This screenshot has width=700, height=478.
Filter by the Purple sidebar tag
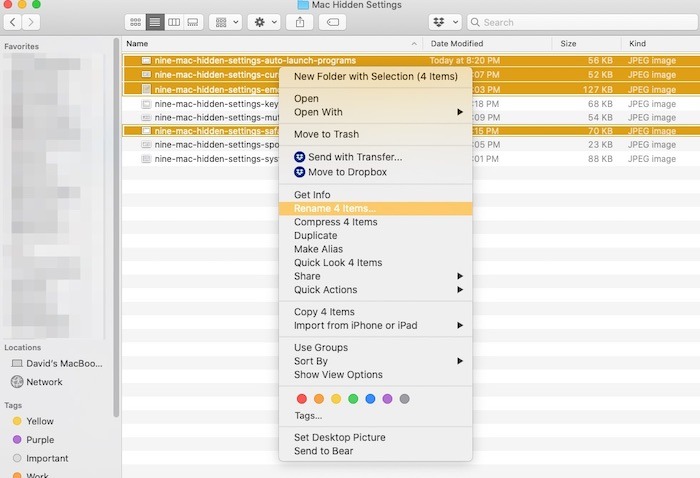click(x=33, y=440)
